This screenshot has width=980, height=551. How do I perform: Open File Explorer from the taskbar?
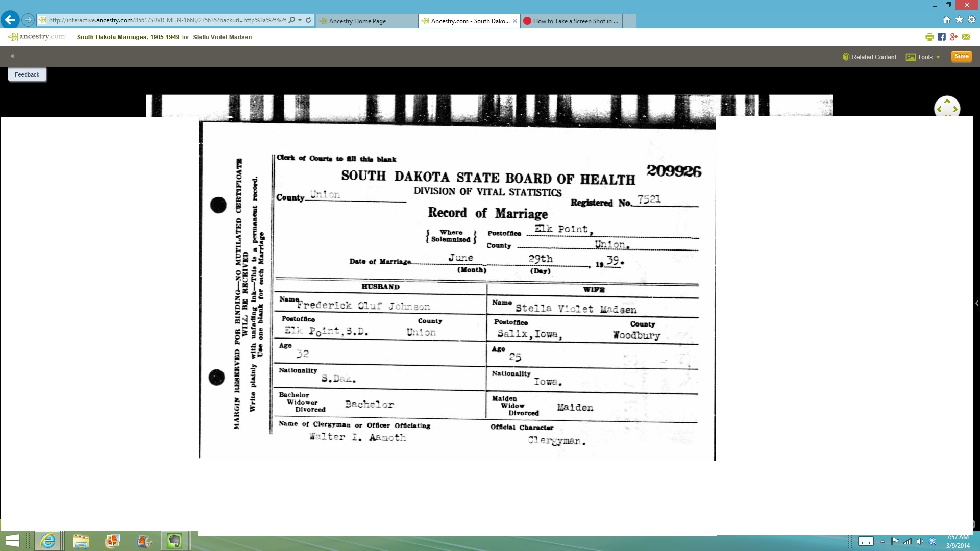[81, 541]
